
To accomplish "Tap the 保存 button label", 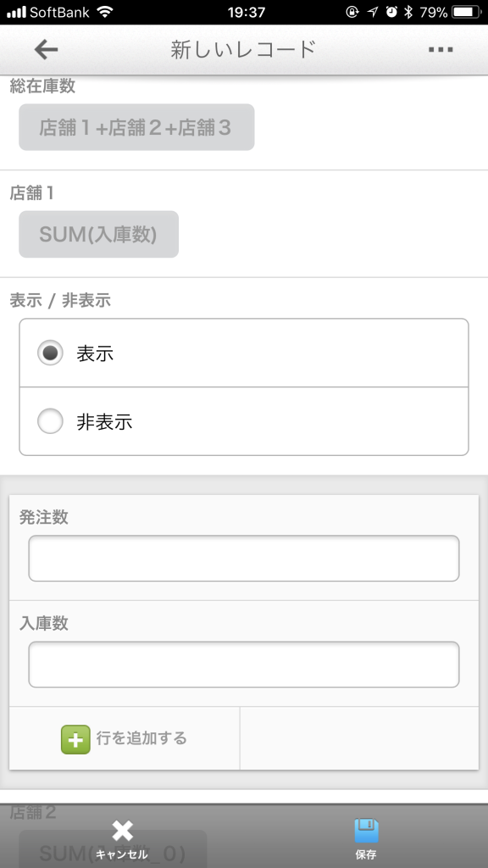I will 366,854.
